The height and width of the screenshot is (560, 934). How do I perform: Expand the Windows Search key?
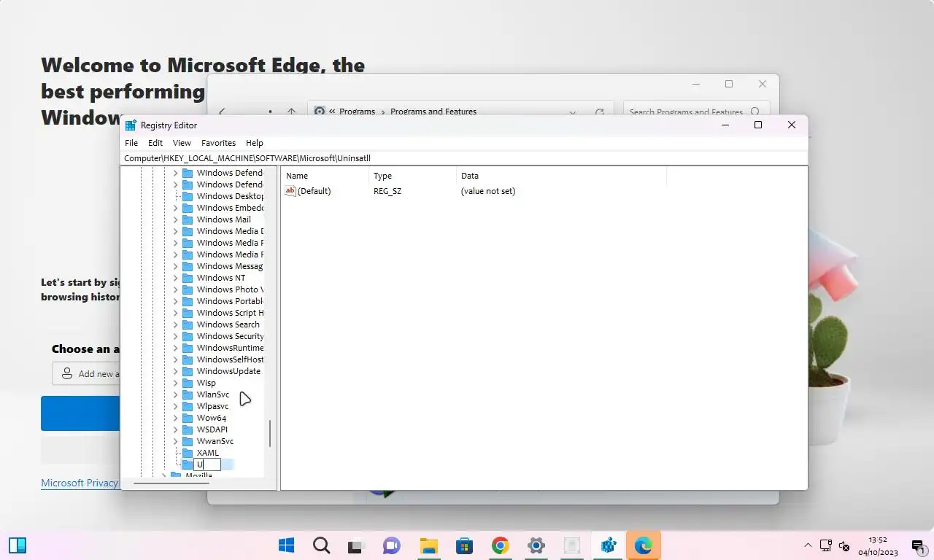(175, 324)
